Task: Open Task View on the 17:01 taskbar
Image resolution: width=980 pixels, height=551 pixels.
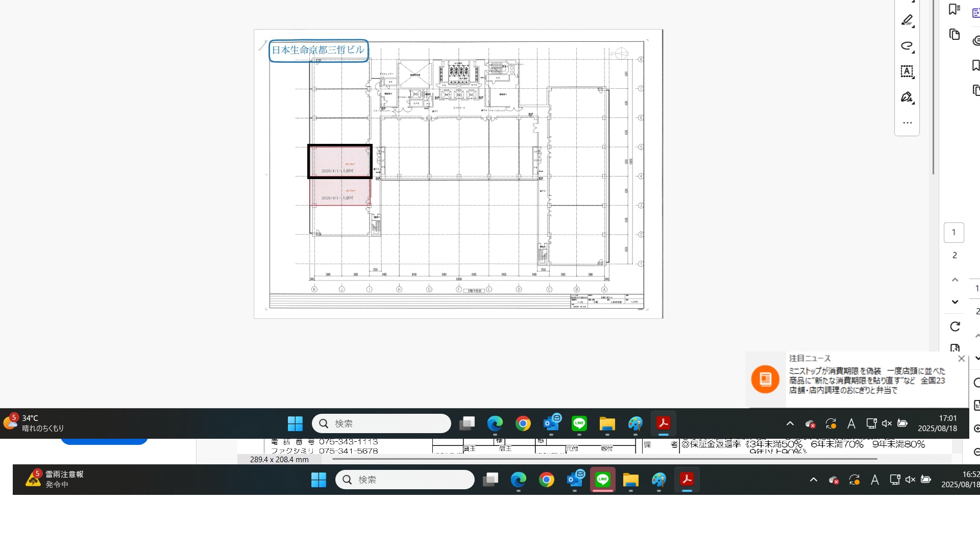Action: pyautogui.click(x=467, y=423)
